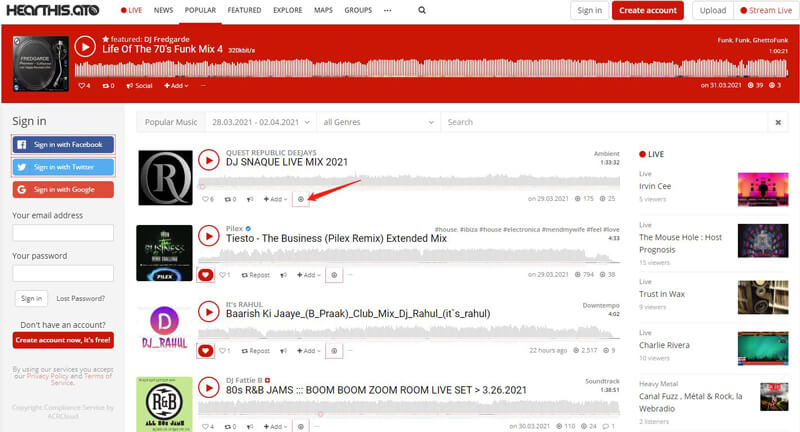Open the HearThis.at home logo
This screenshot has width=800, height=432.
[x=53, y=10]
